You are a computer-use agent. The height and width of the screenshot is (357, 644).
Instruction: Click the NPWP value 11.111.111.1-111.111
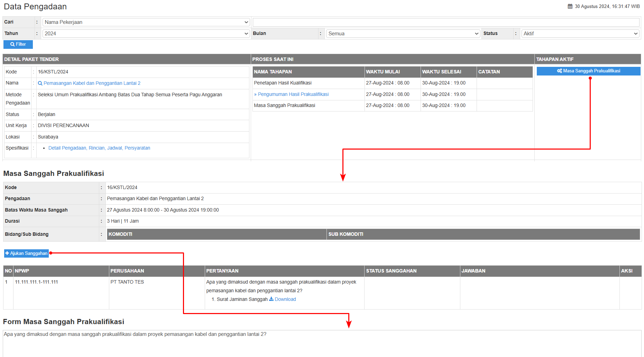click(36, 282)
